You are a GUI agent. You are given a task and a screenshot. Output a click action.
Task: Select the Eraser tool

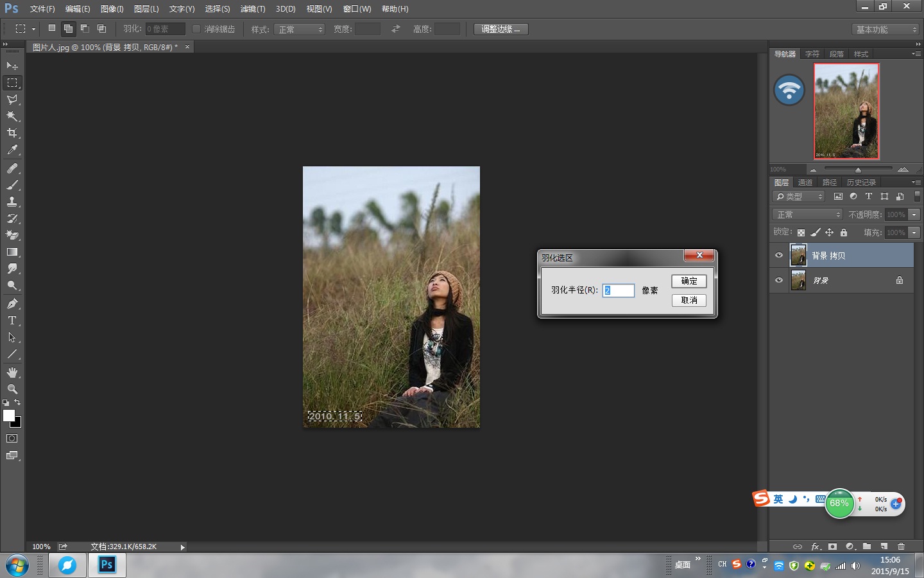pyautogui.click(x=12, y=235)
